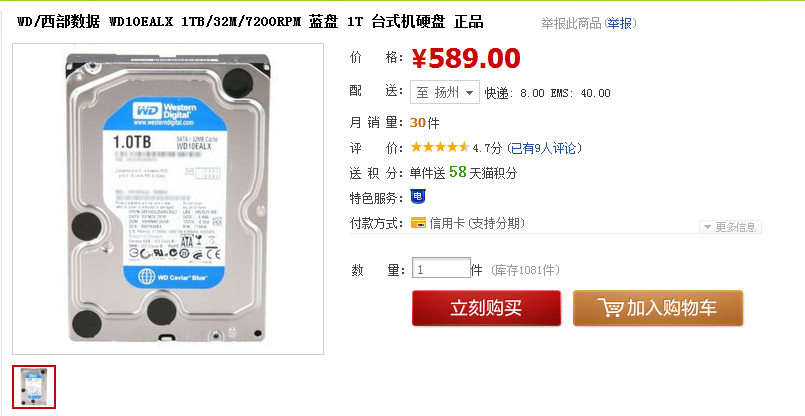This screenshot has height=416, width=805.
Task: Click the main hard drive product image
Action: [x=168, y=199]
